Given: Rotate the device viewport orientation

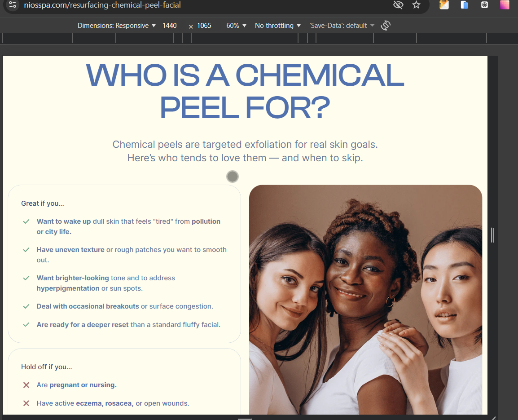Looking at the screenshot, I should [x=386, y=26].
